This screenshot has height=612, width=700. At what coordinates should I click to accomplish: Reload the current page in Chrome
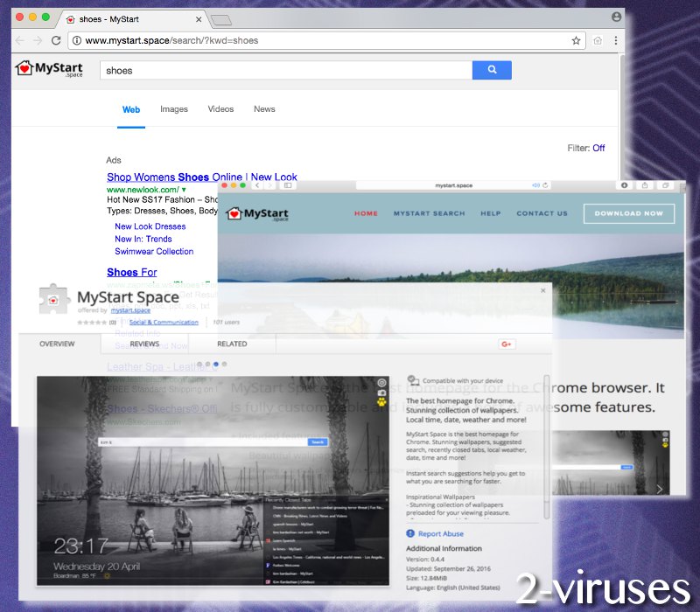(x=57, y=40)
